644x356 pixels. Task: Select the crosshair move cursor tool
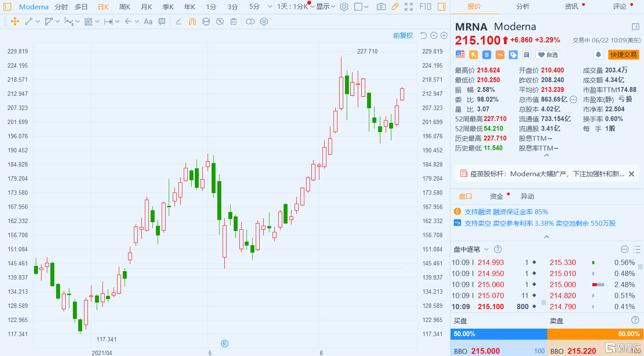(x=15, y=21)
